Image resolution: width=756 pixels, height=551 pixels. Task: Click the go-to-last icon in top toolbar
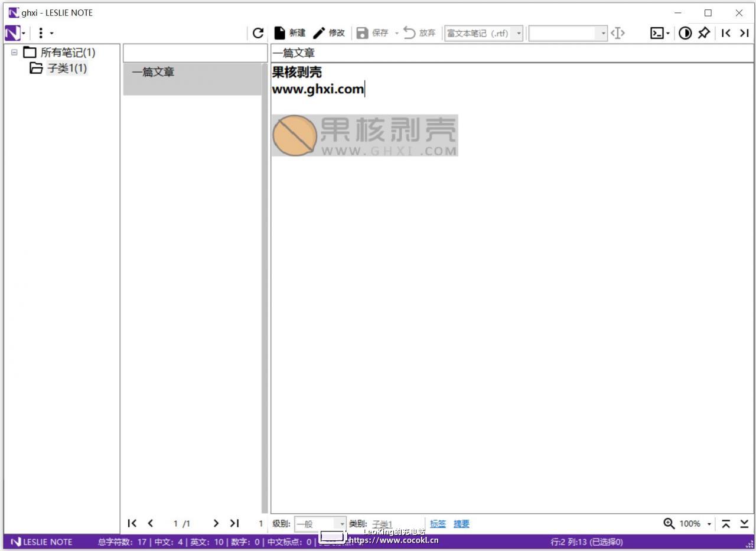(x=744, y=33)
